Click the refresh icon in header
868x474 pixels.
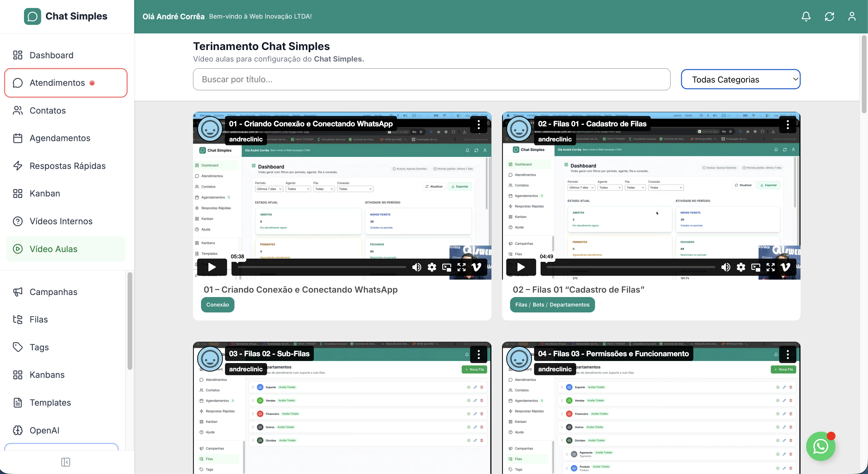[829, 17]
